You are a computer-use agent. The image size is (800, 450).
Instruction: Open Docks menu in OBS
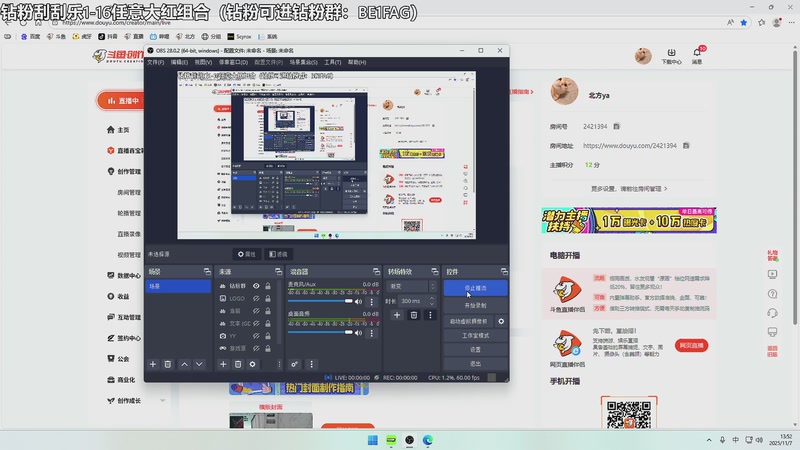click(x=233, y=62)
